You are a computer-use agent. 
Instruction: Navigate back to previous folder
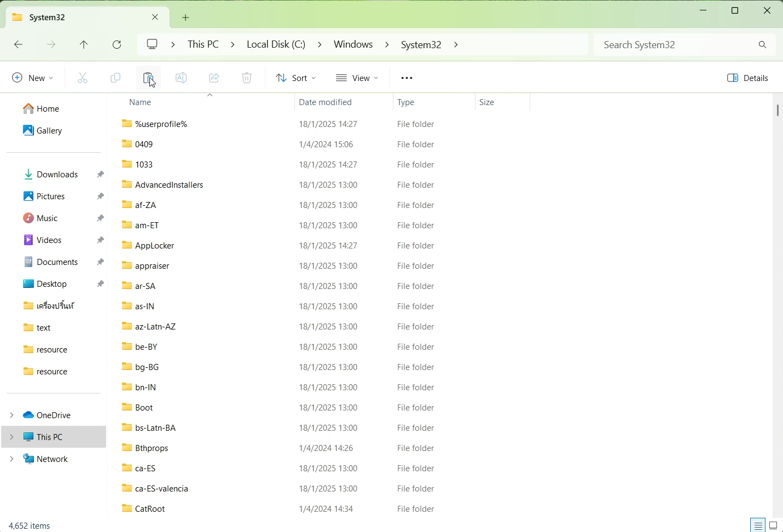click(x=19, y=45)
